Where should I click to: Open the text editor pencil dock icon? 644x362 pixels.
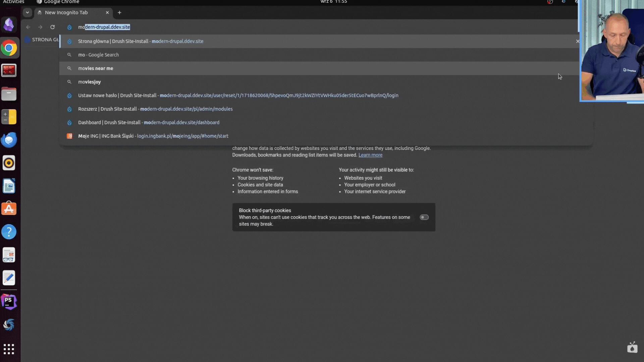tap(9, 278)
